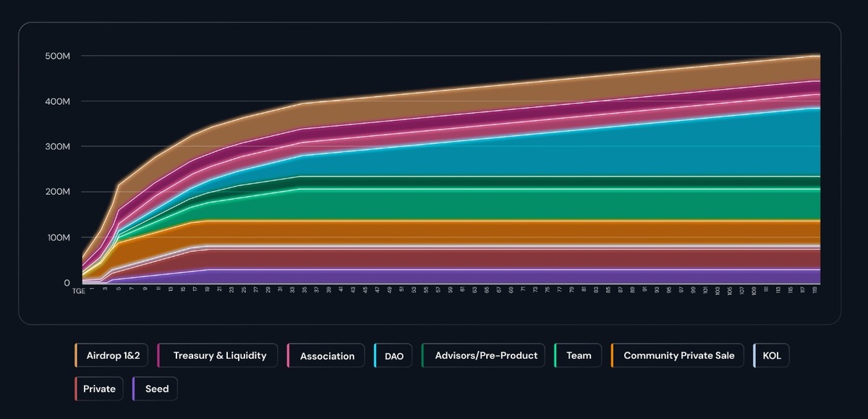Toggle Advisors/Pre-Product in the legend
The height and width of the screenshot is (419, 868).
point(482,355)
